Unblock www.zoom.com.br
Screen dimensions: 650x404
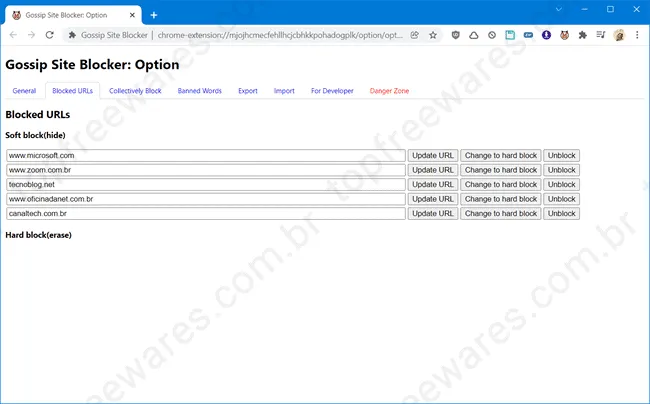[562, 170]
